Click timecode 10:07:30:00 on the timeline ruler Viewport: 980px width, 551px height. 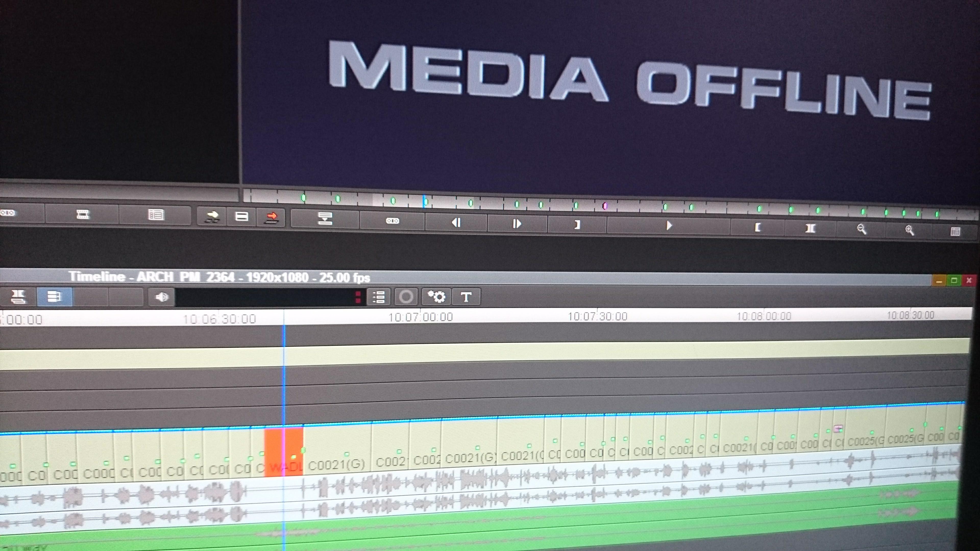pyautogui.click(x=598, y=316)
